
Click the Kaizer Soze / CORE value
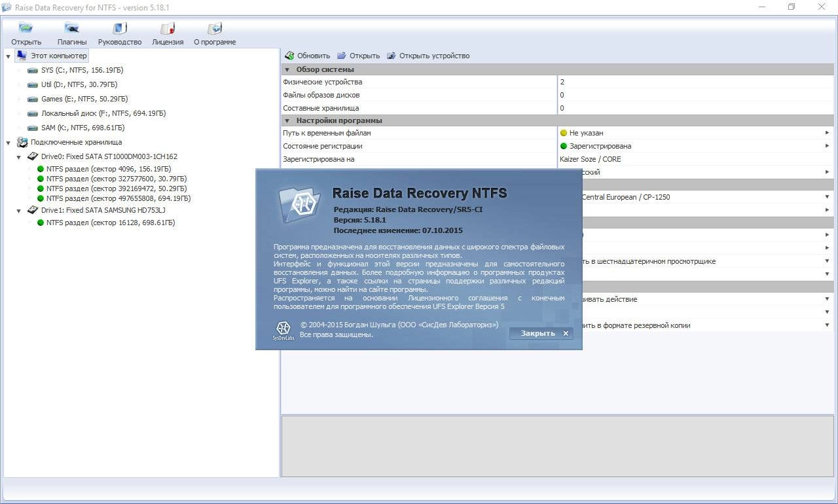591,159
